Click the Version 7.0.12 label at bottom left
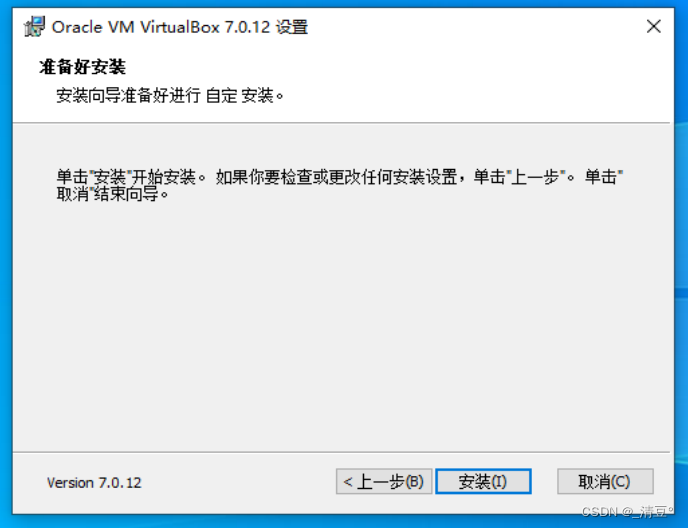The height and width of the screenshot is (528, 688). [x=94, y=483]
